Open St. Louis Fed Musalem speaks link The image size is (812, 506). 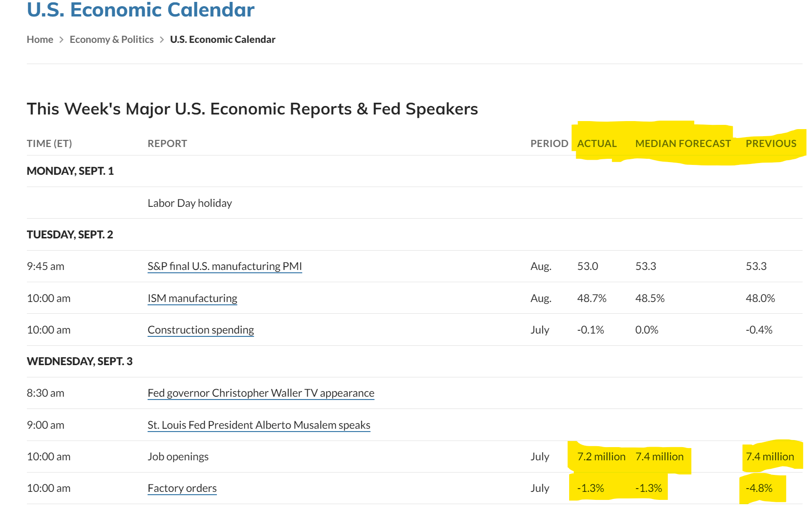point(259,425)
